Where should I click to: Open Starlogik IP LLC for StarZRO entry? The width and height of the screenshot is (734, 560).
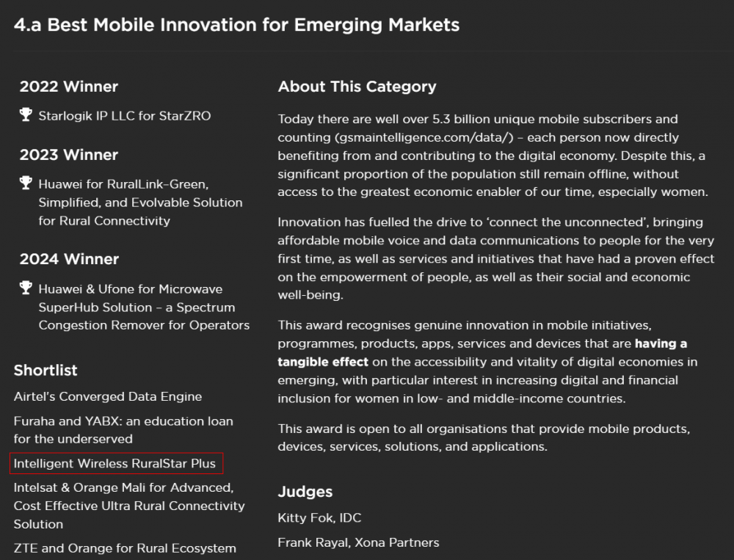125,116
